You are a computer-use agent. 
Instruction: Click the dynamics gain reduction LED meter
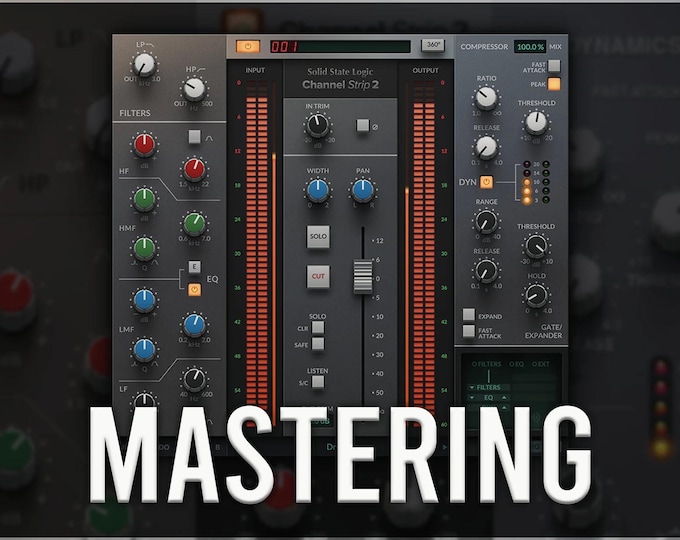pyautogui.click(x=536, y=182)
